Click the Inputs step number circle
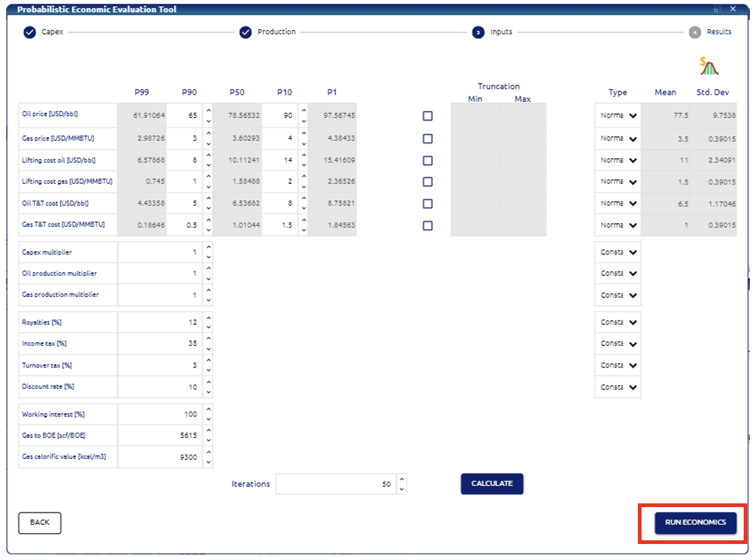Screen dimensions: 756x560 (478, 33)
